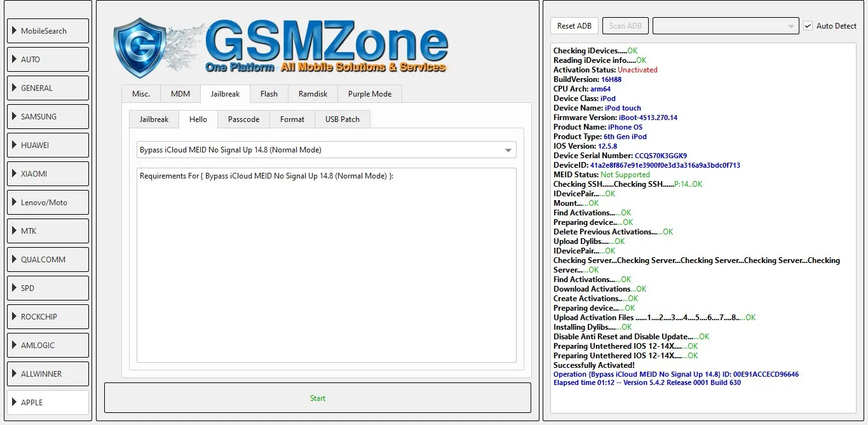Click the Reset ADB button
This screenshot has width=868, height=425.
pos(574,26)
